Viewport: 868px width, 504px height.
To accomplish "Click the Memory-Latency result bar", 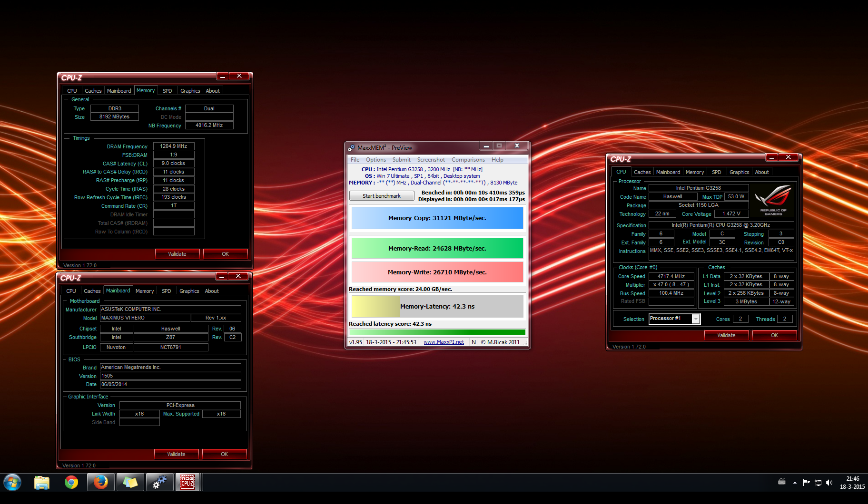I will click(x=437, y=306).
